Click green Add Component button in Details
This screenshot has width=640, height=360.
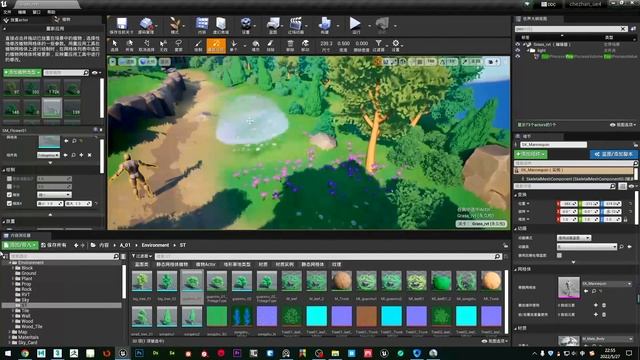point(531,154)
